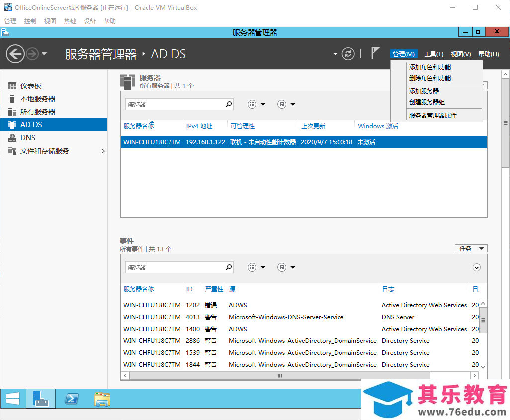Open the 任务 dropdown in 事件 section
This screenshot has height=420, width=510.
[x=471, y=249]
